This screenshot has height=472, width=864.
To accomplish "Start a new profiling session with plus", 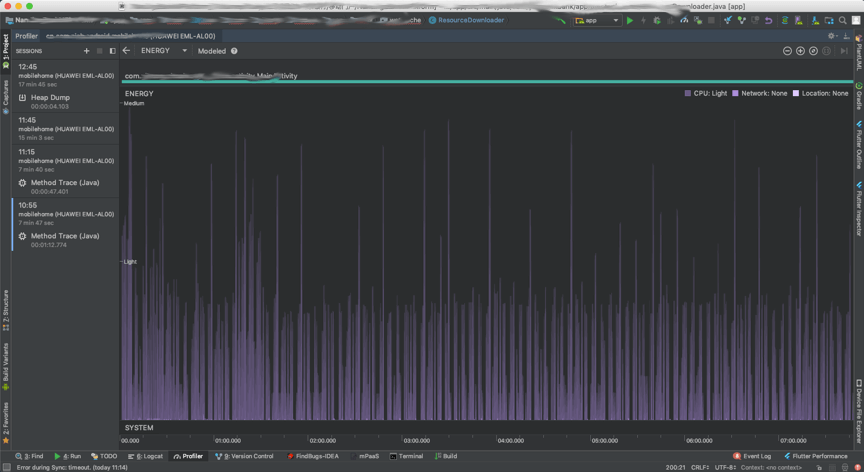I will [x=86, y=51].
